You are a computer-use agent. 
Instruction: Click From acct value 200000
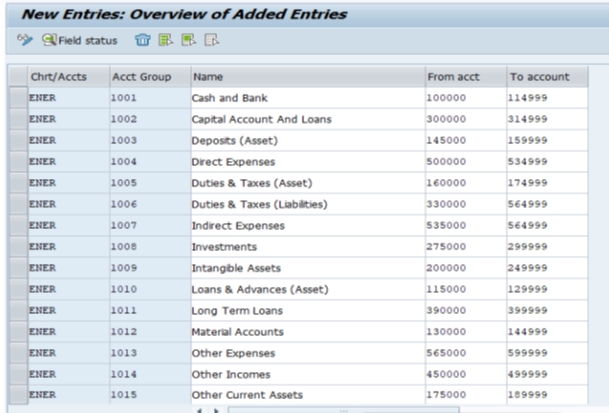(x=466, y=268)
